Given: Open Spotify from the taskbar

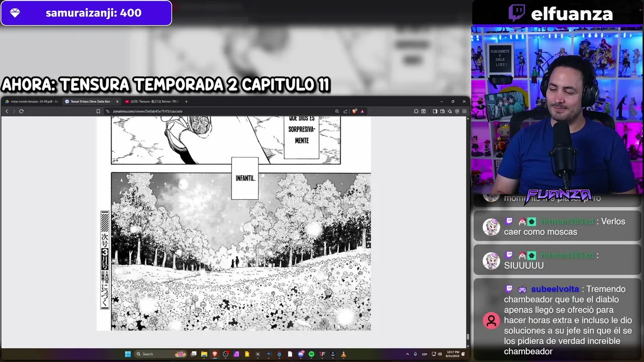Looking at the screenshot, I should [x=311, y=354].
